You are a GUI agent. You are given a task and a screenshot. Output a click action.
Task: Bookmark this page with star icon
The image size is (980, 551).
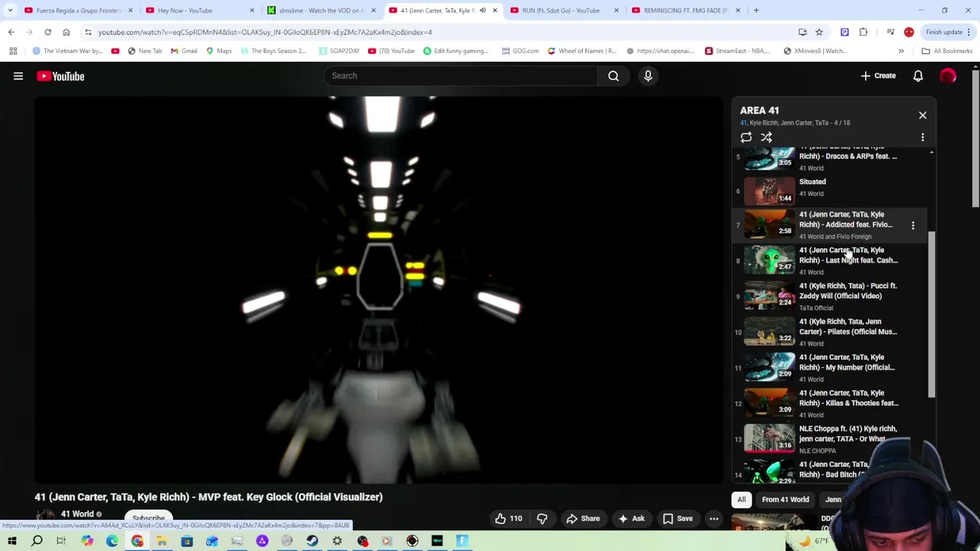(x=818, y=32)
